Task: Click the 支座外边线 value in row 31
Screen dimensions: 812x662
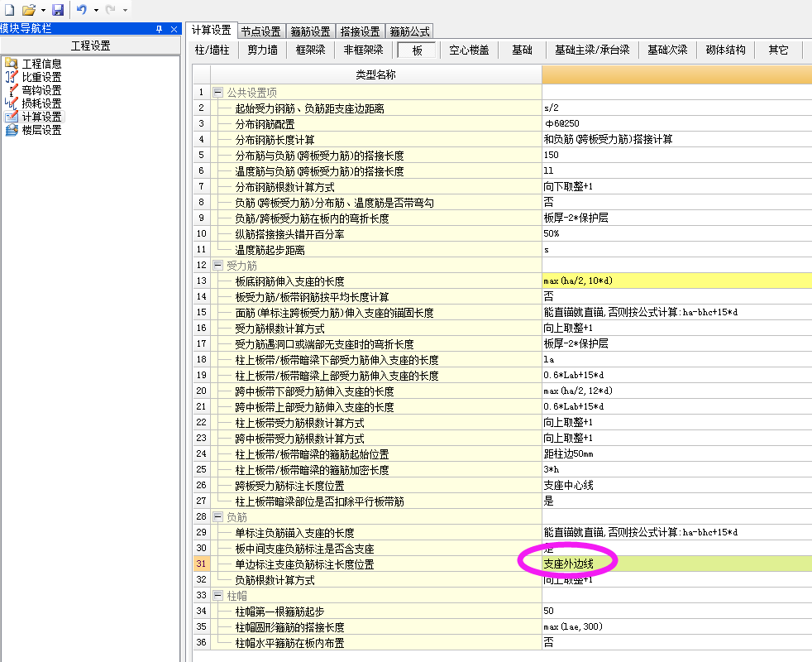Action: [677, 564]
